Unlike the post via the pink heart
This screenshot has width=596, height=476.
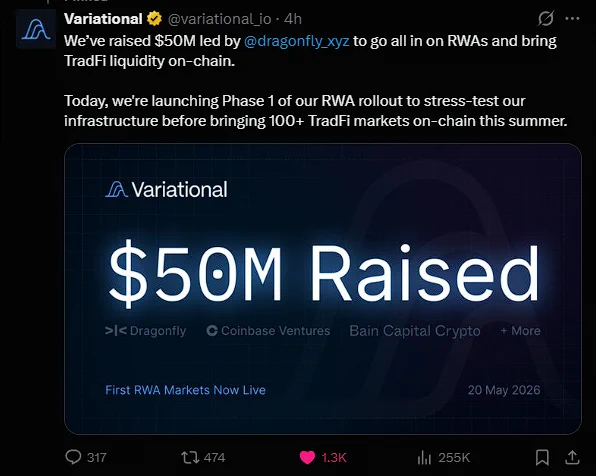click(x=307, y=457)
